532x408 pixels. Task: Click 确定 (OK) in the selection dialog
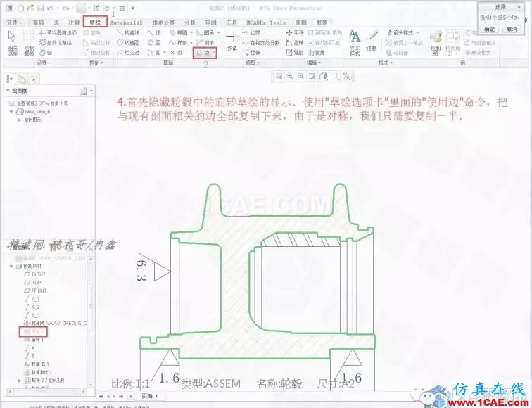[x=489, y=29]
